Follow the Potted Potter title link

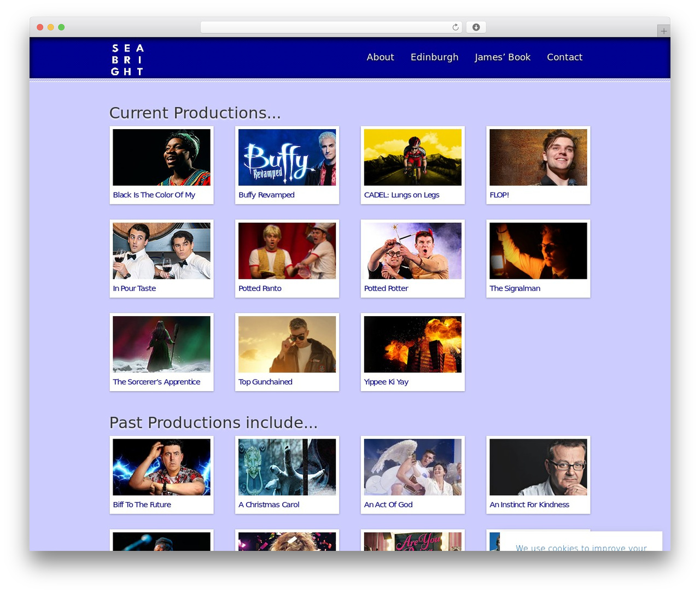coord(386,288)
